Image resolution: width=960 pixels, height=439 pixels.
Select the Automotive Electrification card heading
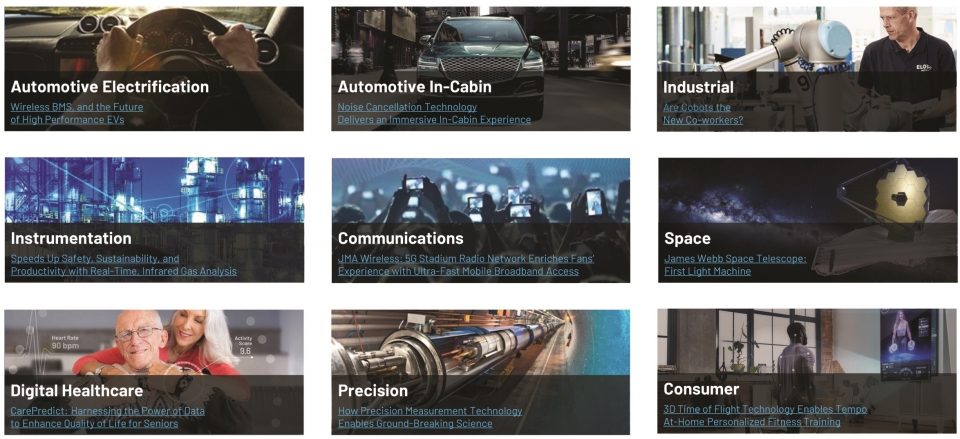110,86
